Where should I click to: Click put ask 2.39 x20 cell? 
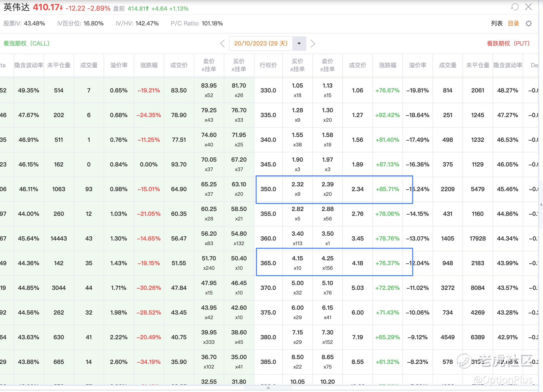[x=328, y=189]
